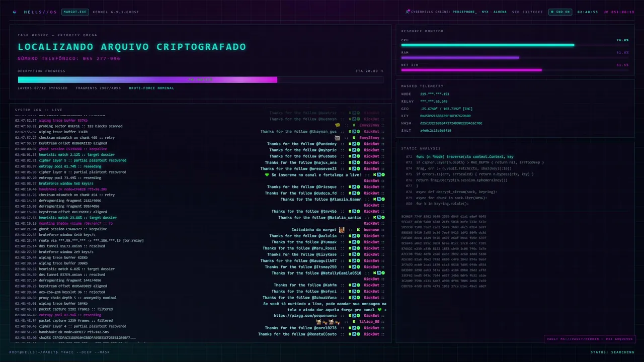644x362 pixels.
Task: Click the 'func (n *Node) traverse' code line
Action: pos(465,156)
